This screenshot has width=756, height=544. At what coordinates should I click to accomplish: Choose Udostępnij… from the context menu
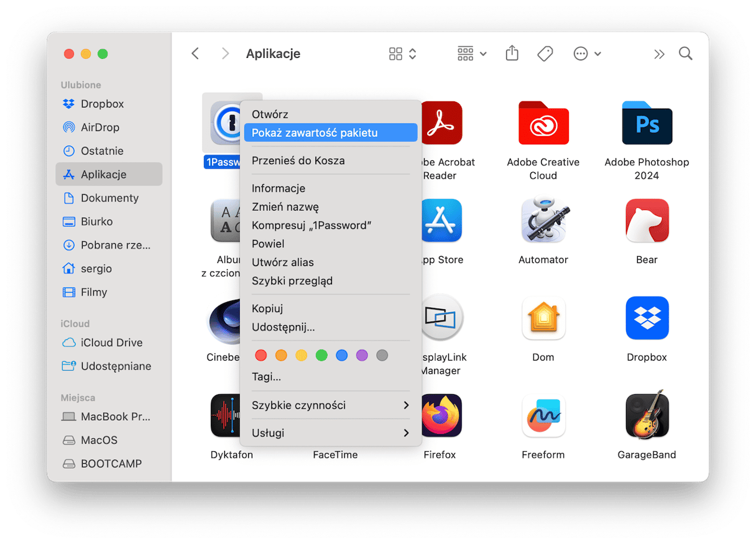331,327
